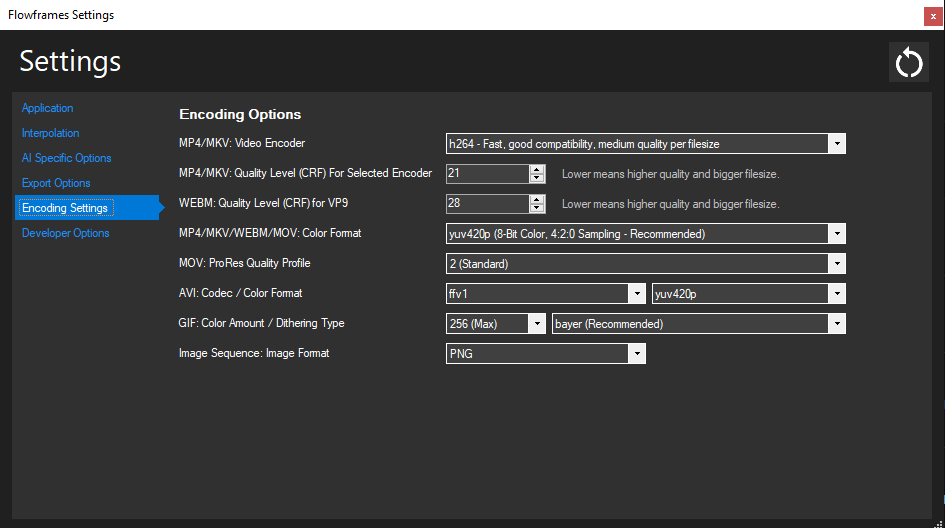Screen dimensions: 945x528
Task: Increase WEBM VP9 CRF value
Action: (x=536, y=200)
